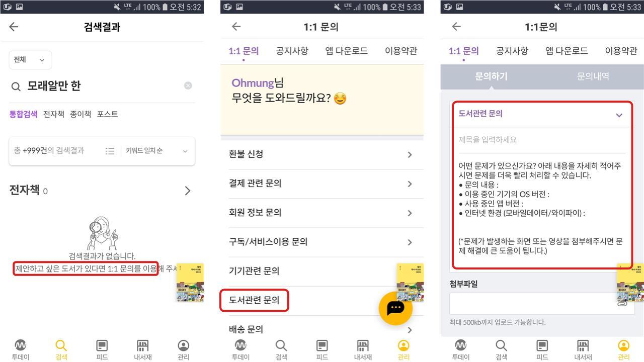Image resolution: width=644 pixels, height=362 pixels.
Task: Expand the 전자책 results section arrow
Action: [x=188, y=191]
